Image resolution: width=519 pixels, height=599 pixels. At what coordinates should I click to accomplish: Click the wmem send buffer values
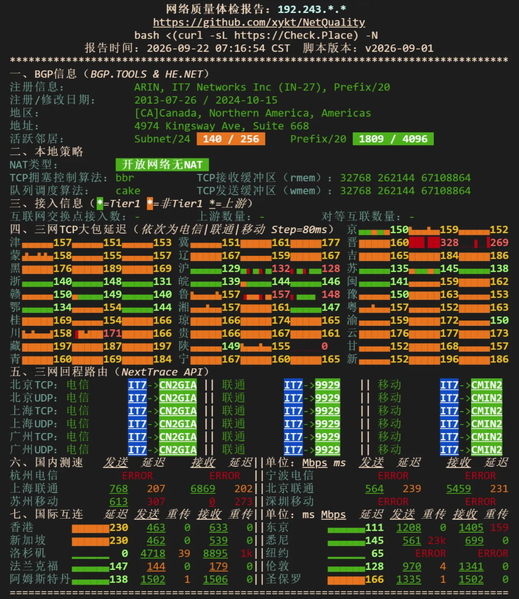[x=405, y=191]
